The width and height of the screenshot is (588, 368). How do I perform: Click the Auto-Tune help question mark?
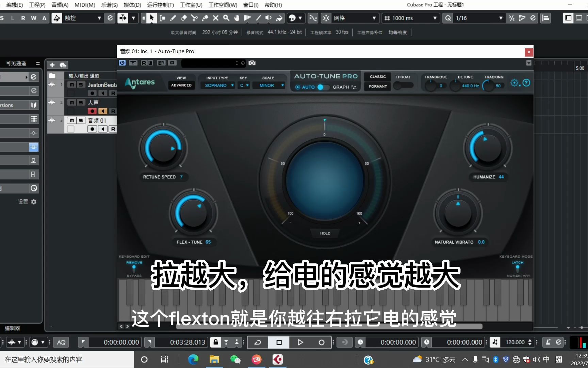point(526,82)
